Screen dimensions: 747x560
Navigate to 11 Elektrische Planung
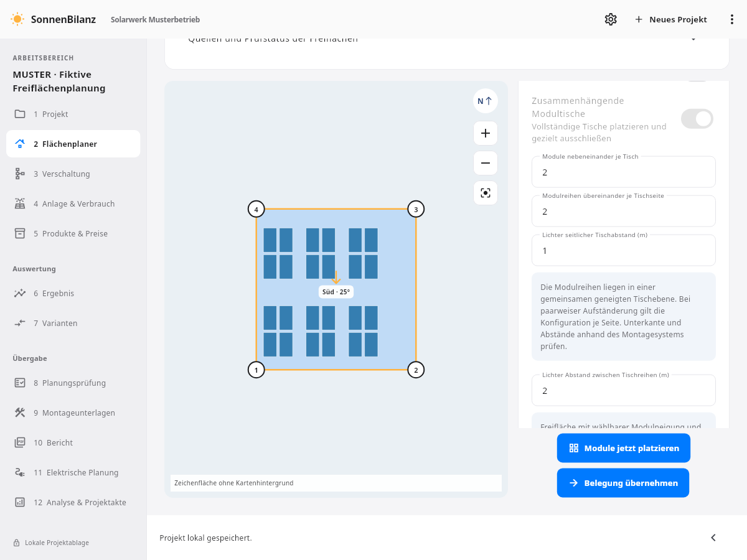tap(73, 472)
